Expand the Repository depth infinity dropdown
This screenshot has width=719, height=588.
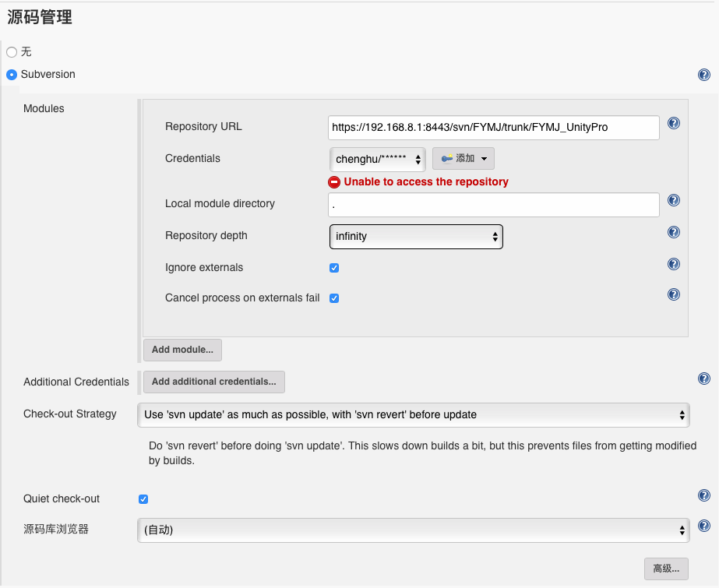416,236
